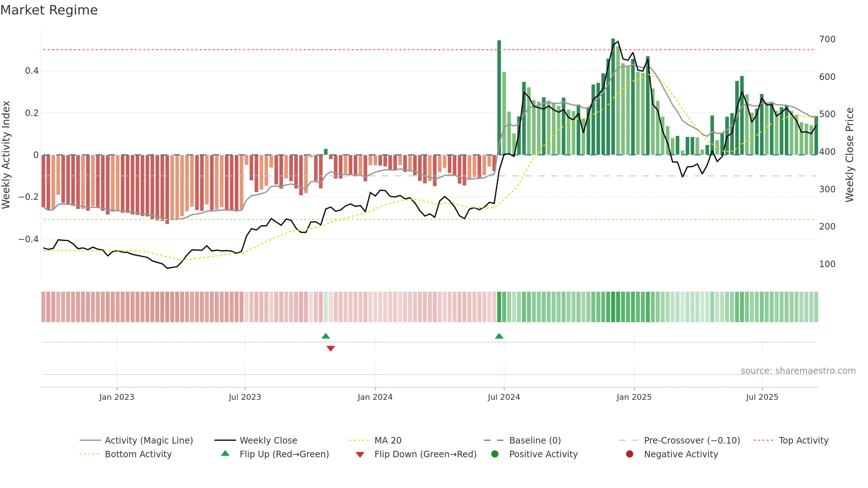
Task: Click the Weekly Activity Index axis title
Action: [x=6, y=155]
